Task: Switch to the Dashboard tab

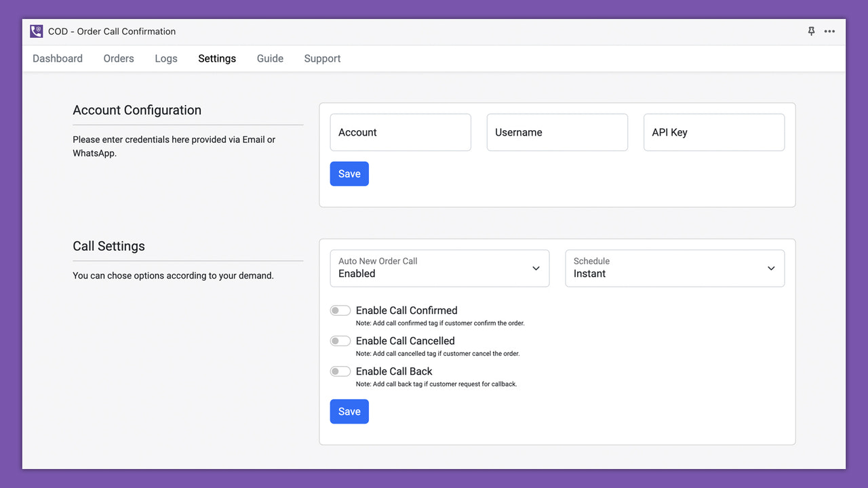Action: tap(57, 58)
